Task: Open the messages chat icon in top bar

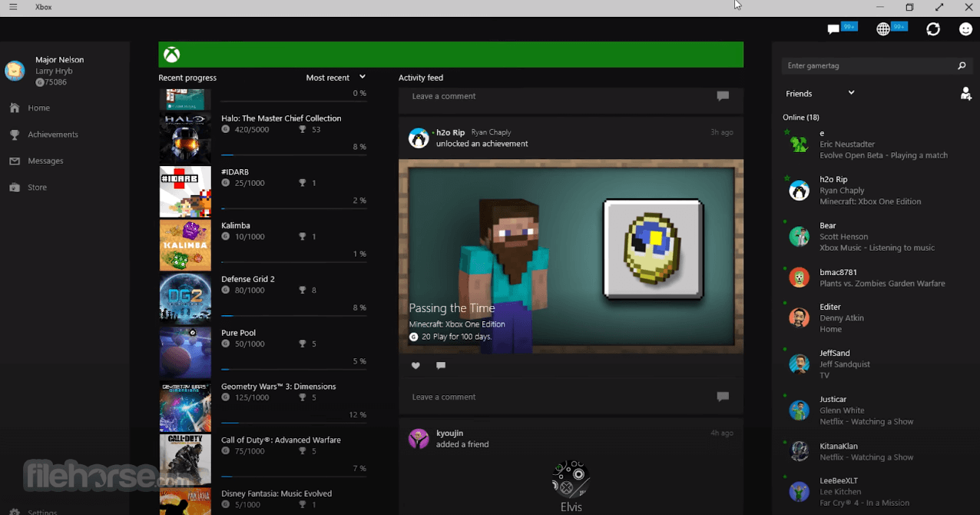Action: point(833,29)
